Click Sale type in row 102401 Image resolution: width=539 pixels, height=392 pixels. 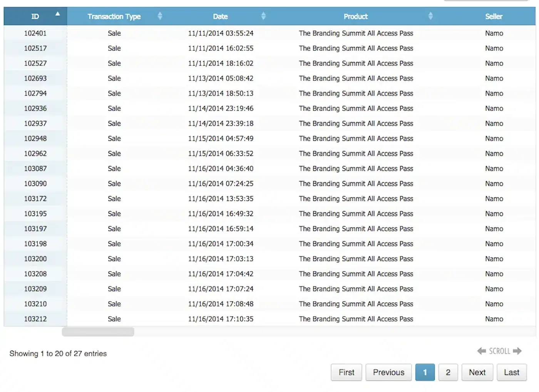(x=114, y=33)
